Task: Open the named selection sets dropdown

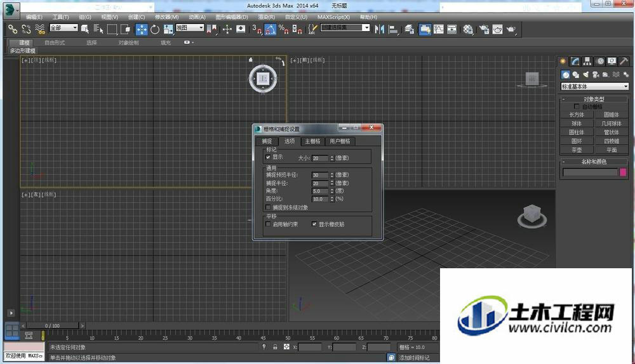Action: (345, 27)
